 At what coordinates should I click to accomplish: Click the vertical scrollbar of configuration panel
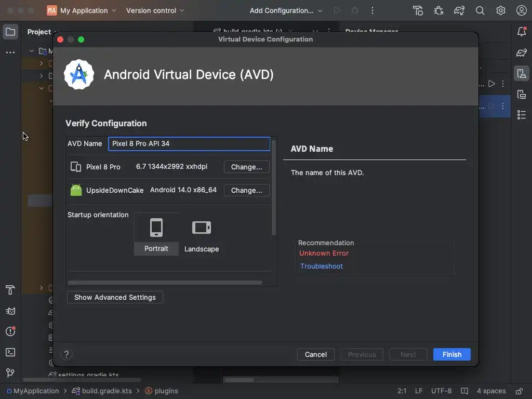click(274, 188)
